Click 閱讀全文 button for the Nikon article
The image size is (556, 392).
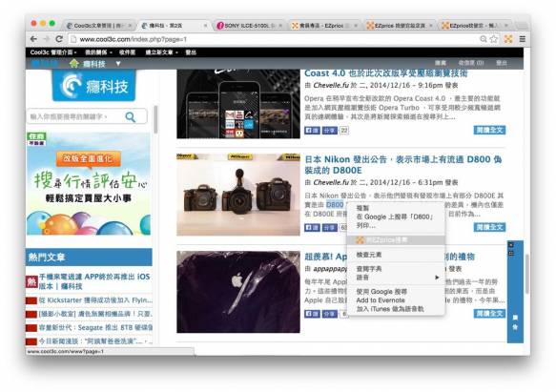click(489, 227)
